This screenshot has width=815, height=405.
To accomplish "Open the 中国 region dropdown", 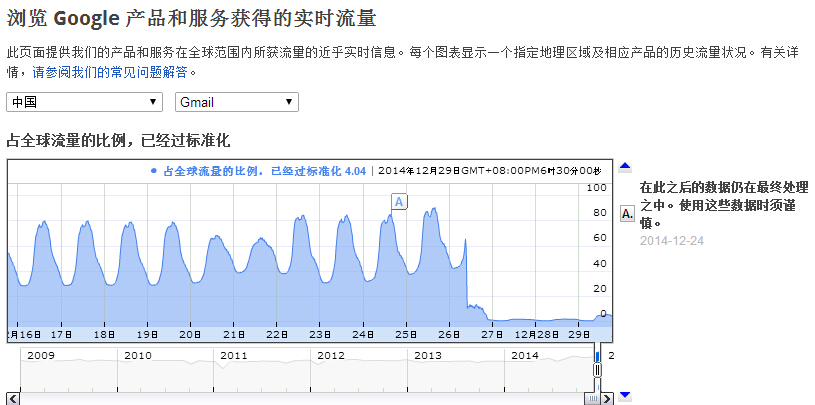I will click(x=84, y=102).
